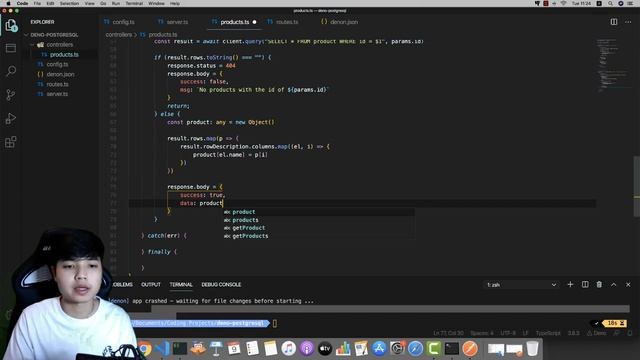Viewport: 640px width, 360px height.
Task: Choose 'getProduct' autocomplete suggestion
Action: 318,228
